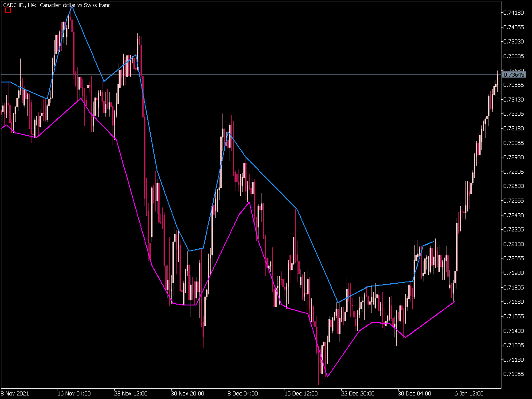Viewport: 532px width, 399px height.
Task: Click the 0.71680 price axis label
Action: tap(514, 302)
